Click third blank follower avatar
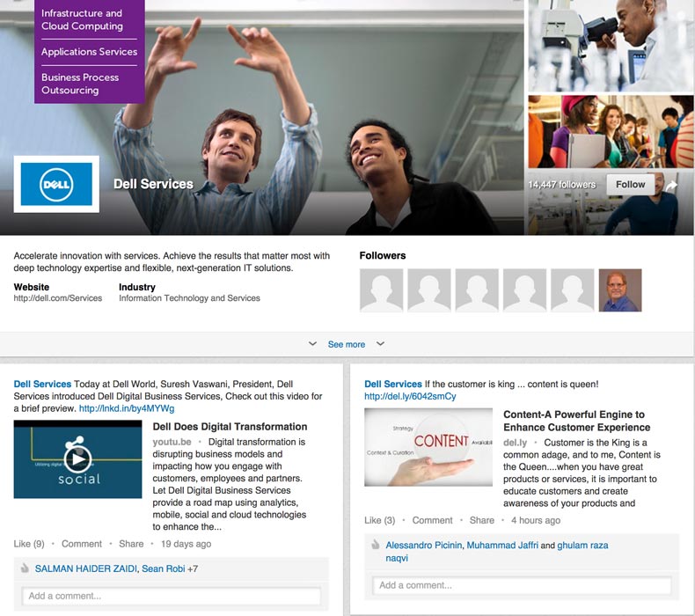 point(477,290)
